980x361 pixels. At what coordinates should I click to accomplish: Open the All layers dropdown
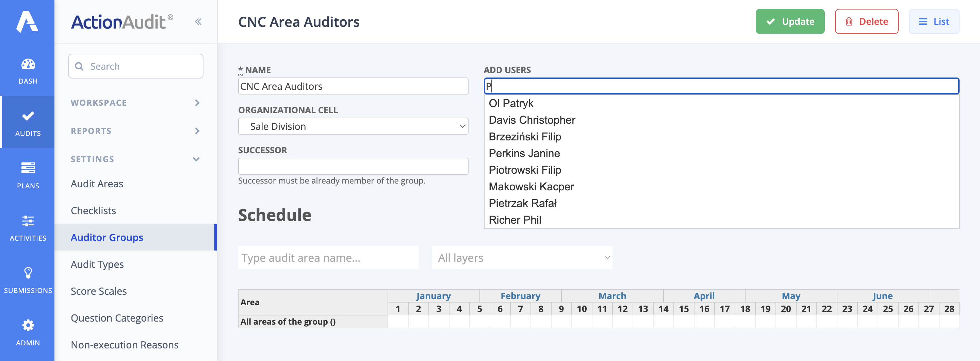click(x=522, y=258)
